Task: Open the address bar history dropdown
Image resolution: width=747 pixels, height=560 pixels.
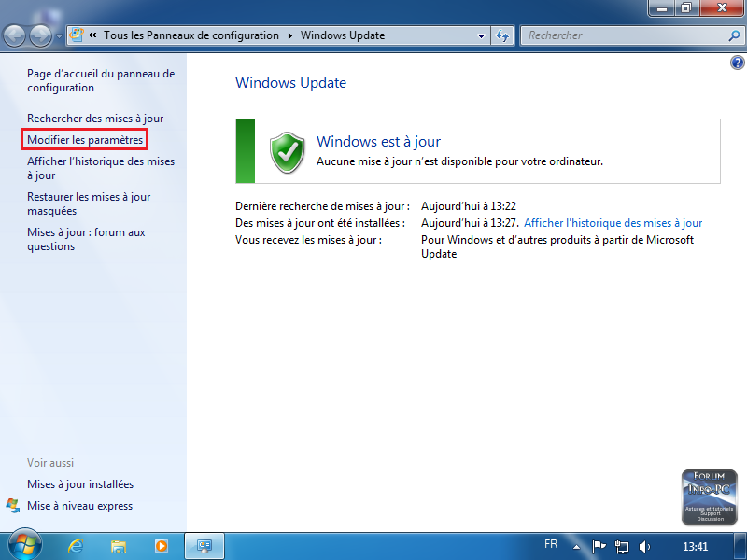Action: (481, 35)
